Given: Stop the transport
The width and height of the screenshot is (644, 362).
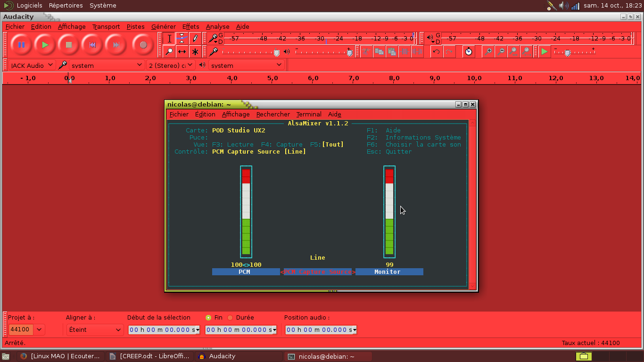Looking at the screenshot, I should (69, 45).
